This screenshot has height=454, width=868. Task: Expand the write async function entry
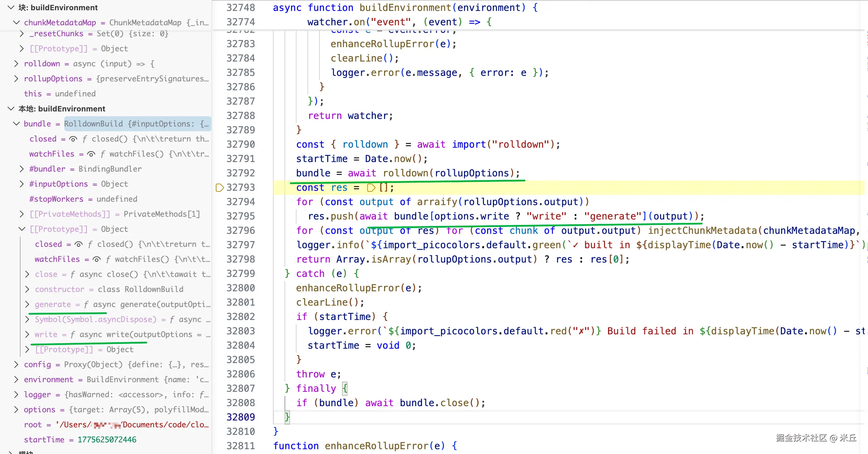(27, 334)
